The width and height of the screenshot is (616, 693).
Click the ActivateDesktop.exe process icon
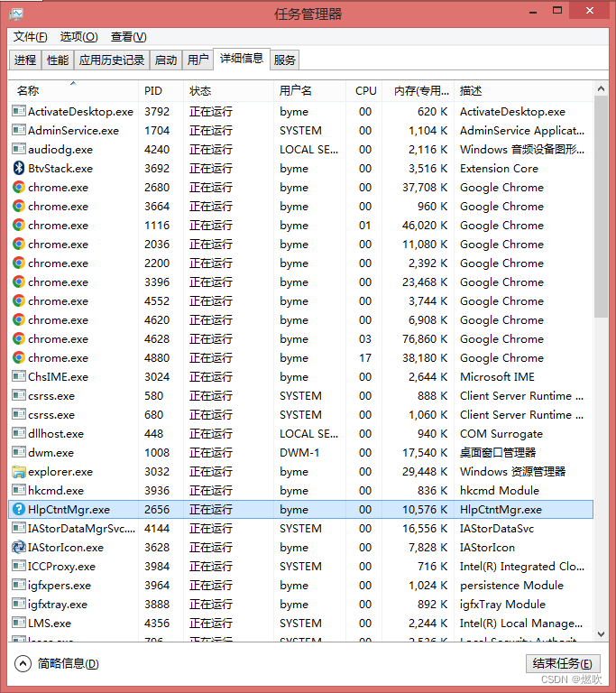pyautogui.click(x=19, y=110)
